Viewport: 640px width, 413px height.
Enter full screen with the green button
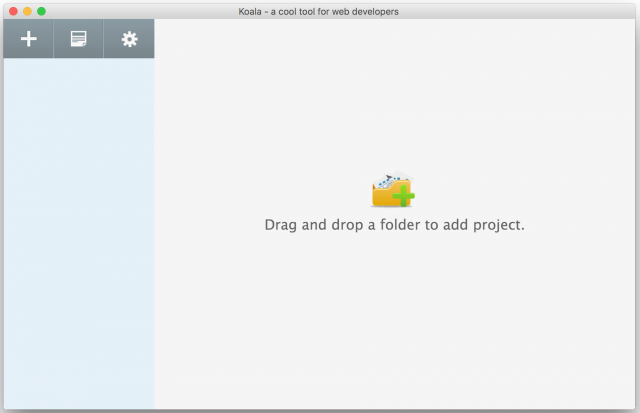pos(42,11)
